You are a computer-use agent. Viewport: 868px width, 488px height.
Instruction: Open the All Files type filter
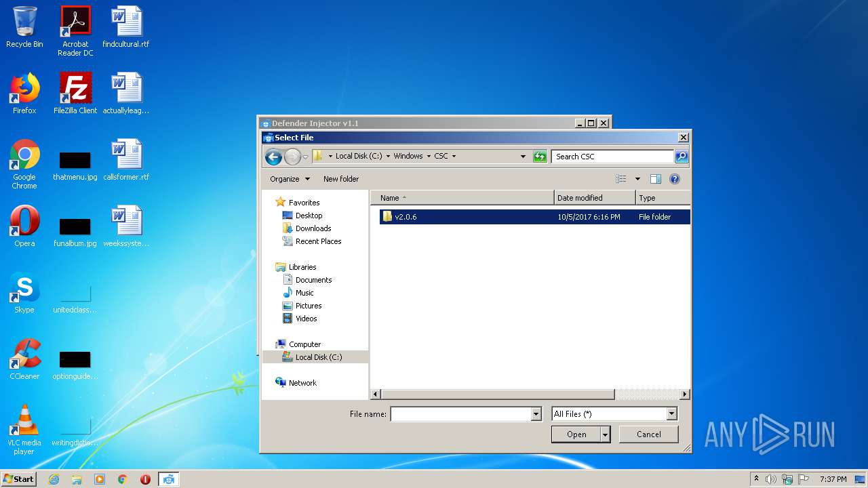(614, 414)
